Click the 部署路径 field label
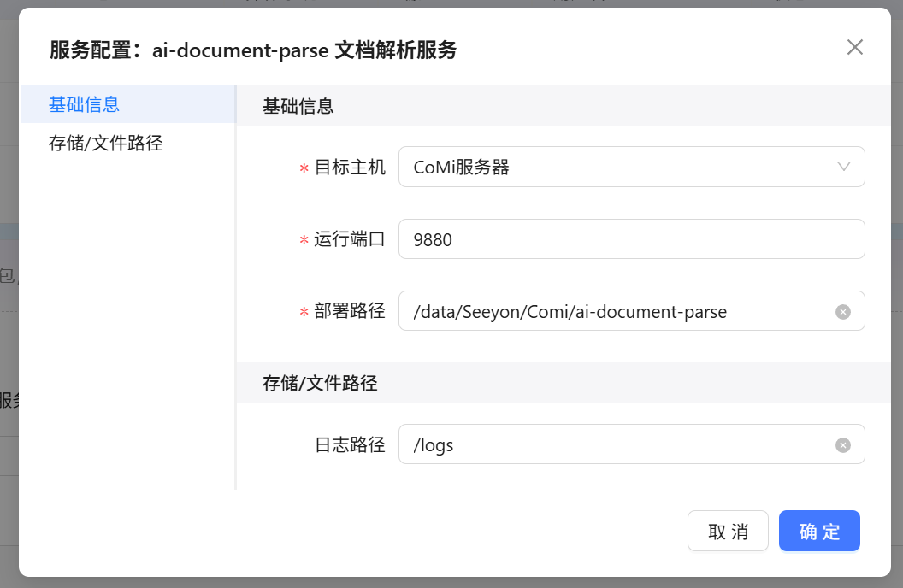This screenshot has height=588, width=903. 350,312
